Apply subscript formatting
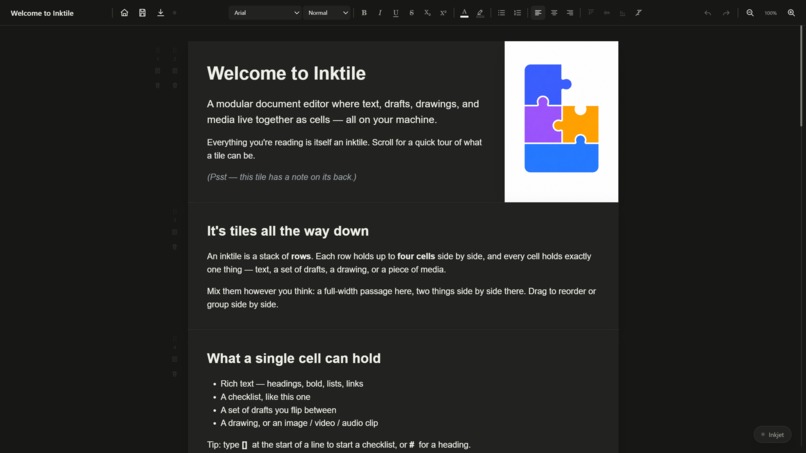 tap(427, 13)
